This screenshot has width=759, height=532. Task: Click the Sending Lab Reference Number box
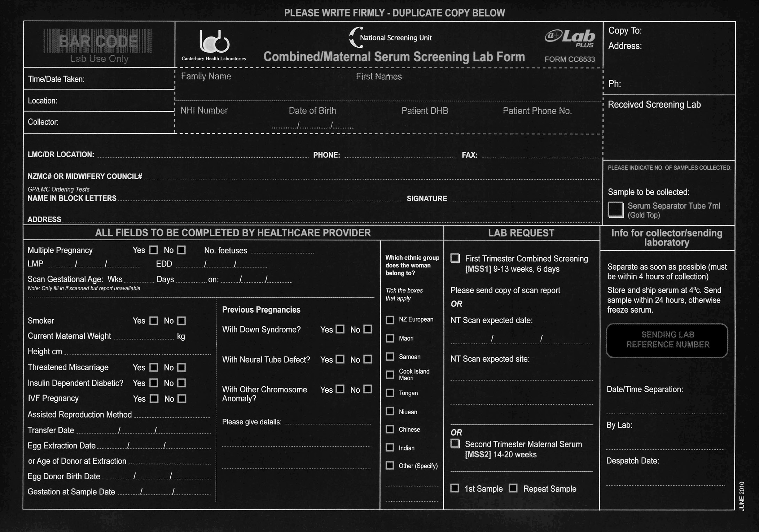(667, 340)
